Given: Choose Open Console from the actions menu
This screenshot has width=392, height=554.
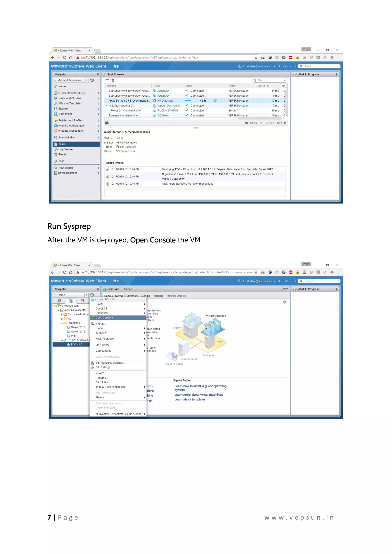Looking at the screenshot, I should tap(104, 318).
